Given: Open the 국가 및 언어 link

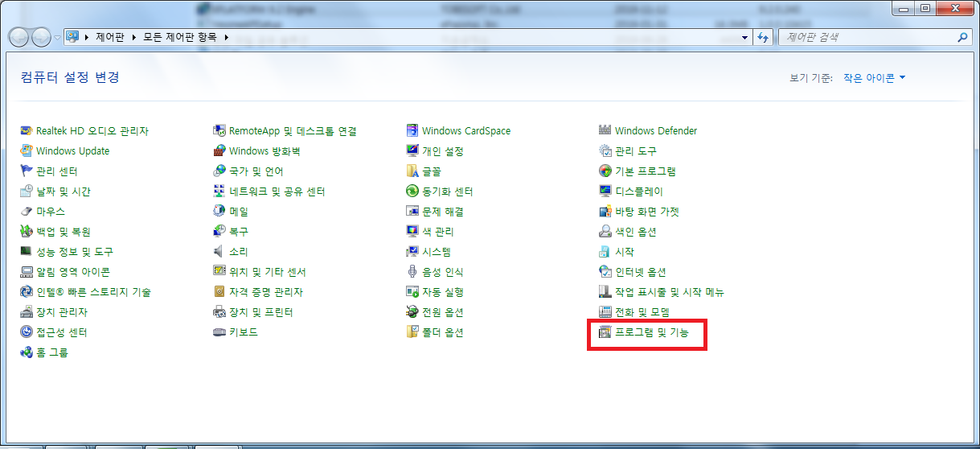Looking at the screenshot, I should (x=256, y=171).
